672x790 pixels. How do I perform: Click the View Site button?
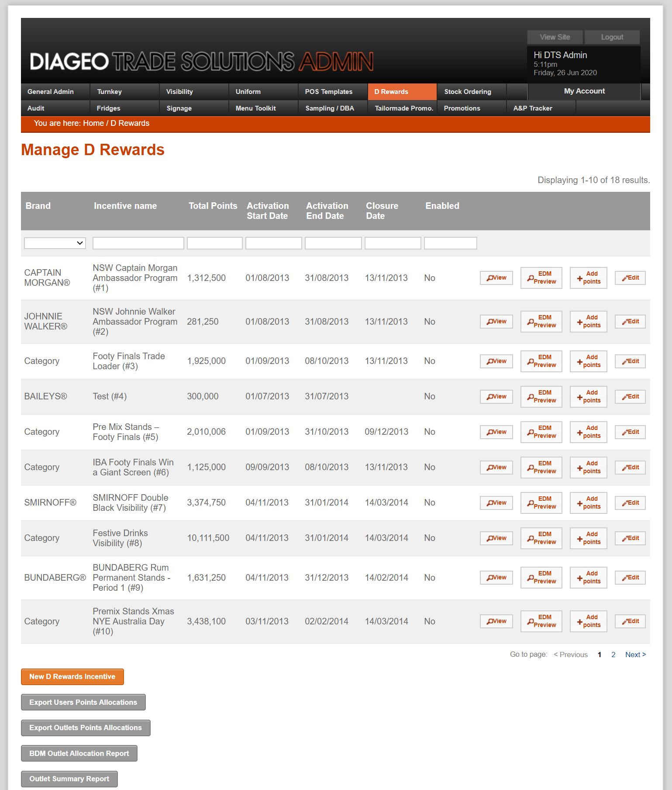click(555, 37)
